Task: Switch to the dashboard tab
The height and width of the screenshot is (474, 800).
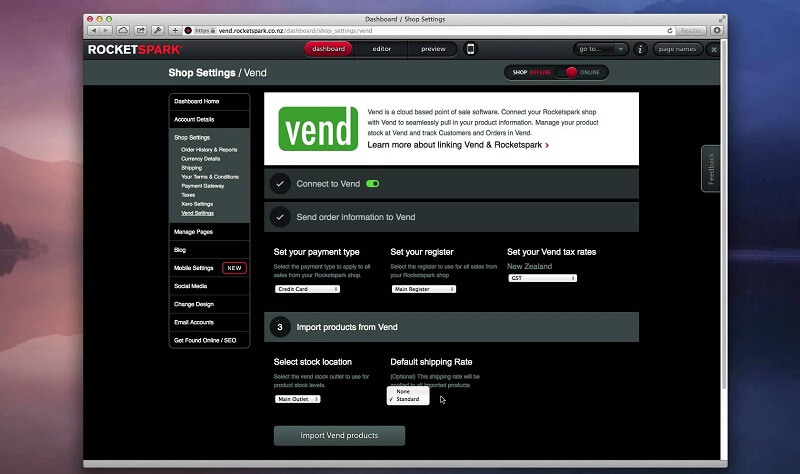Action: point(329,49)
